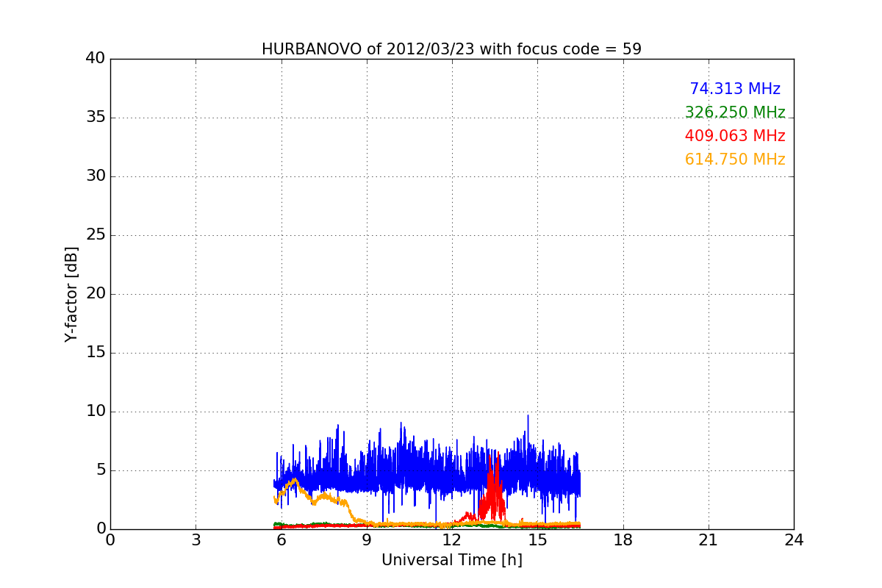Click the x-axis tick label 24
This screenshot has height=588, width=882.
click(794, 540)
